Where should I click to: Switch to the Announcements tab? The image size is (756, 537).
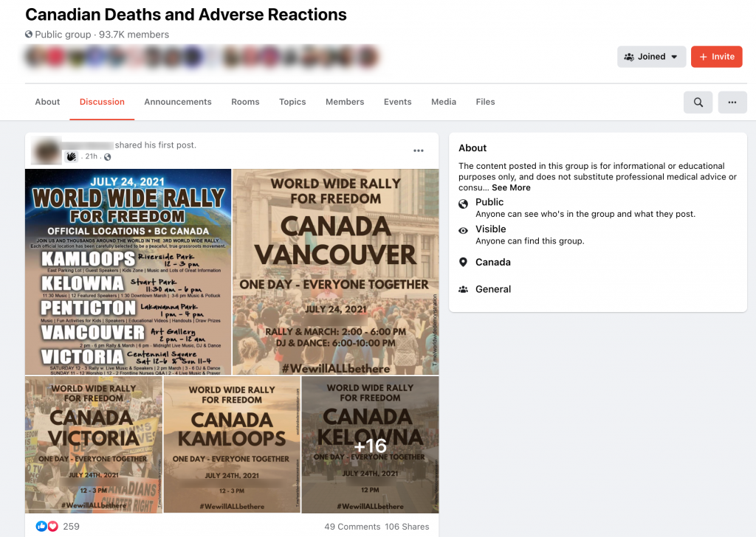tap(178, 102)
